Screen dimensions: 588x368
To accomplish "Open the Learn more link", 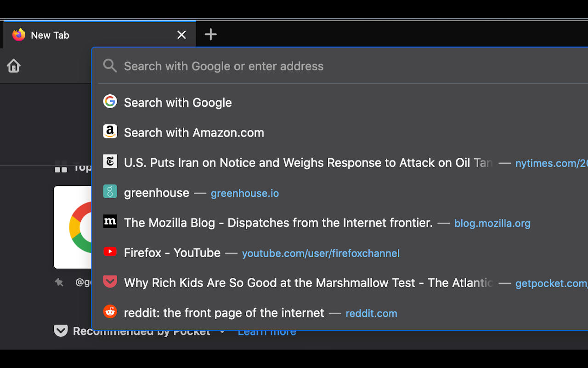I will click(266, 331).
